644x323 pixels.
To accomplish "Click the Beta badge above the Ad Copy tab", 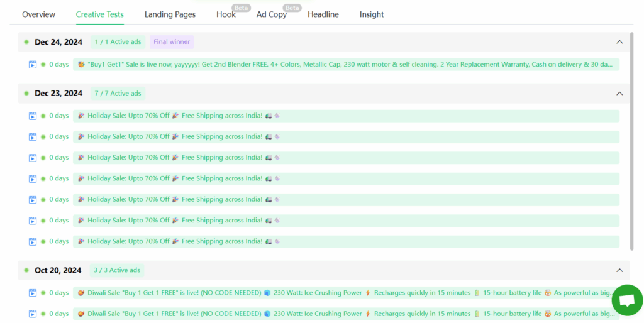I will [292, 8].
